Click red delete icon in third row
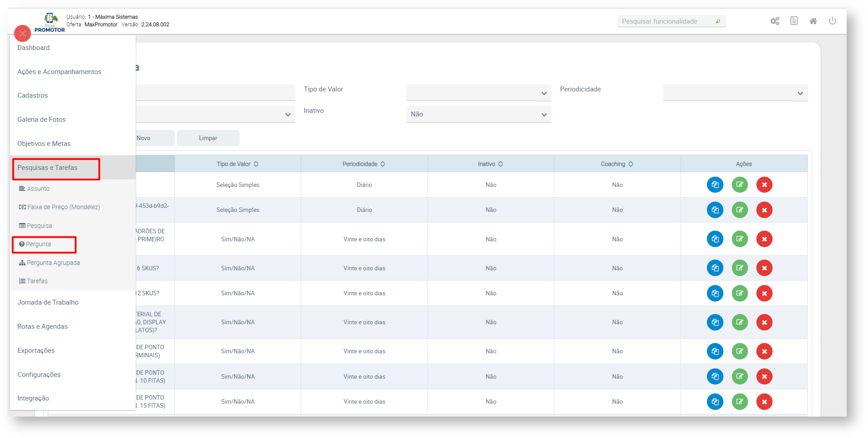The height and width of the screenshot is (438, 868). [x=764, y=239]
